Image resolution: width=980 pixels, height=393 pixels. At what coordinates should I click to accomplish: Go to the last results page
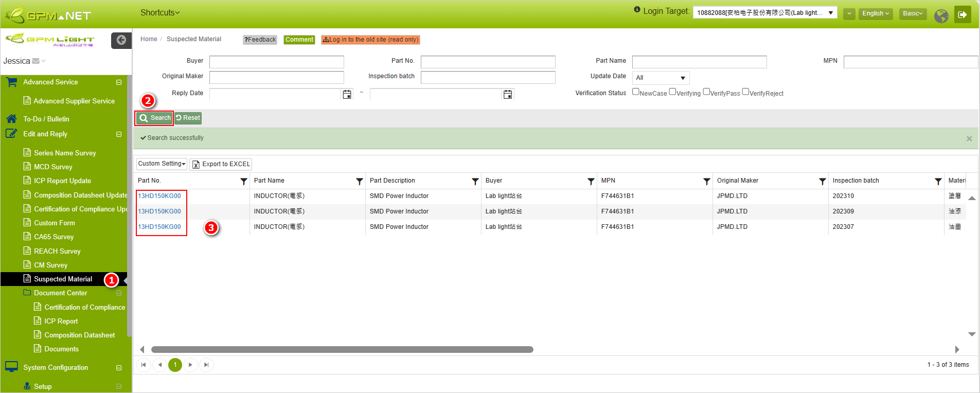tap(206, 365)
